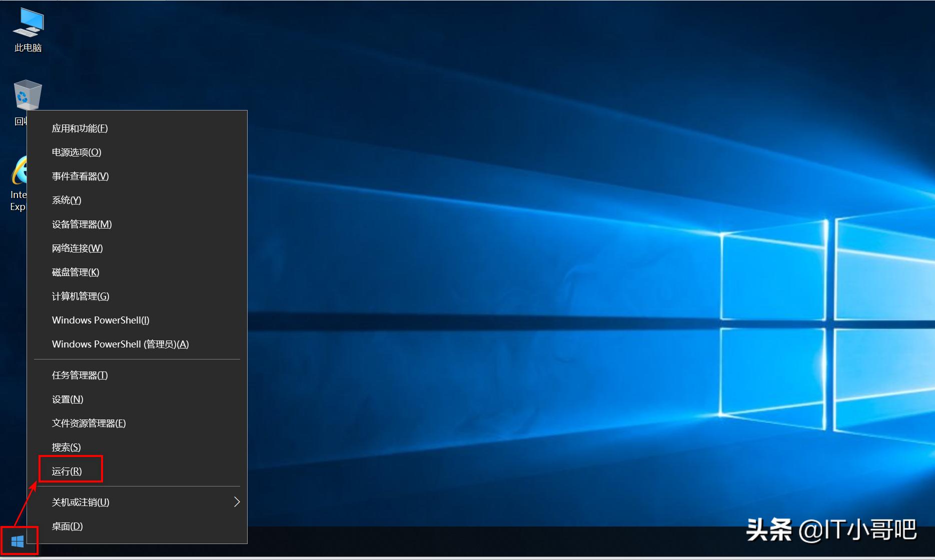Screen dimensions: 935x560
Task: Choose 搜索(S) menu entry
Action: point(137,447)
